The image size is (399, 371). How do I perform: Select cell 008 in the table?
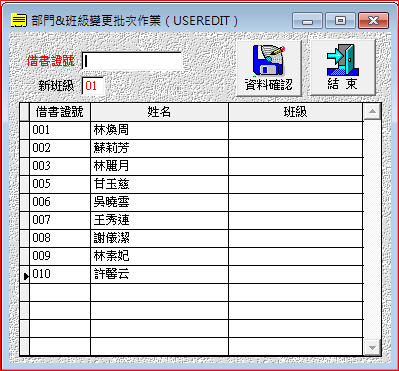(60, 238)
